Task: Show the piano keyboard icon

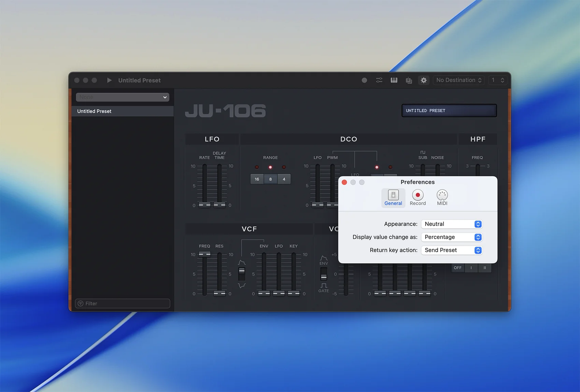Action: (x=394, y=80)
